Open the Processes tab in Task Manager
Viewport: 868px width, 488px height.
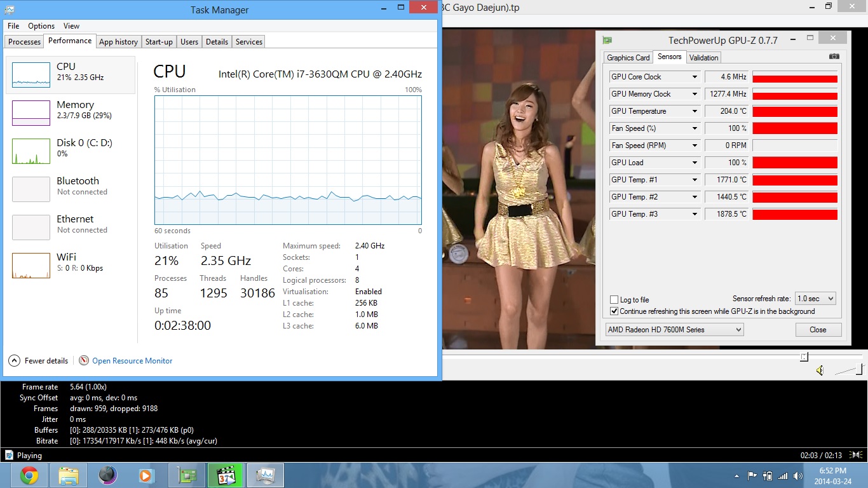24,42
